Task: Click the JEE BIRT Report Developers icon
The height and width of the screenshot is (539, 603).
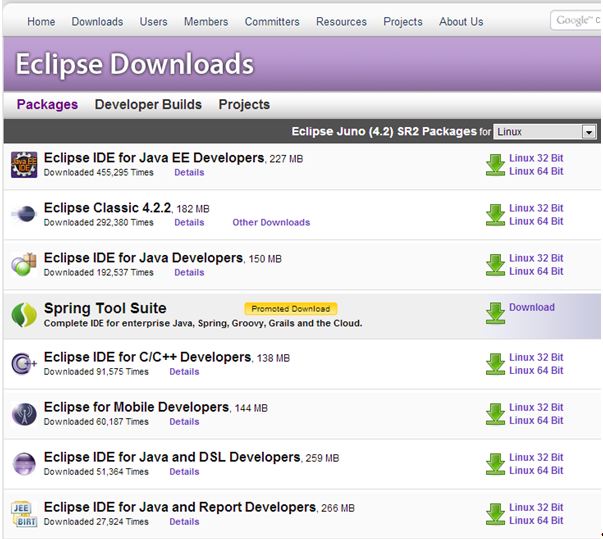Action: pyautogui.click(x=24, y=514)
